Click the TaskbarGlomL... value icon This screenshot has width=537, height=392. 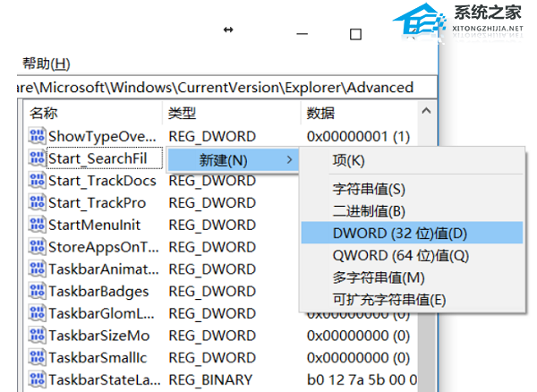coord(37,313)
